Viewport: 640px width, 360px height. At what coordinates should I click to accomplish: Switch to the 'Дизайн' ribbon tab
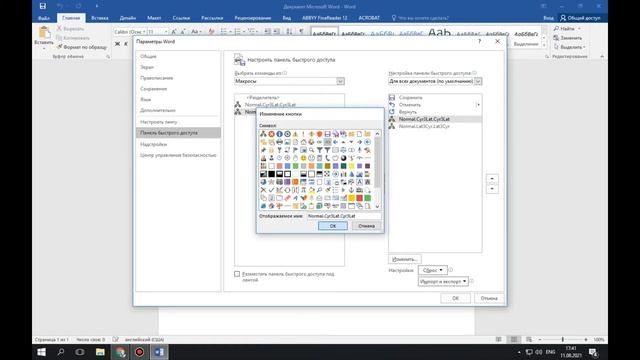click(128, 18)
